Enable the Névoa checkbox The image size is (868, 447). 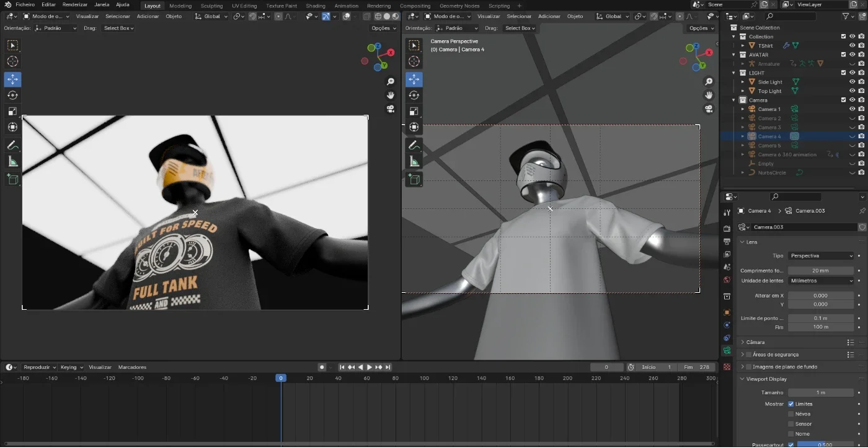tap(790, 414)
